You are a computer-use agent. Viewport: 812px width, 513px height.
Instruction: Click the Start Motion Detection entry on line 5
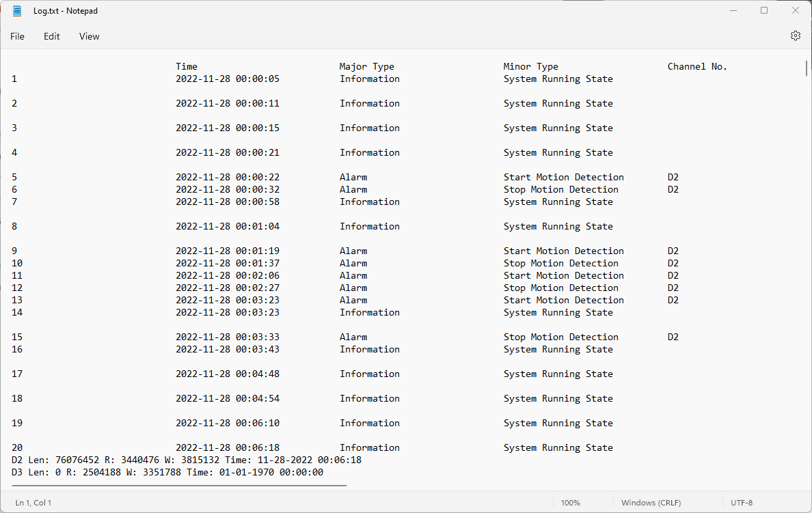pyautogui.click(x=563, y=177)
